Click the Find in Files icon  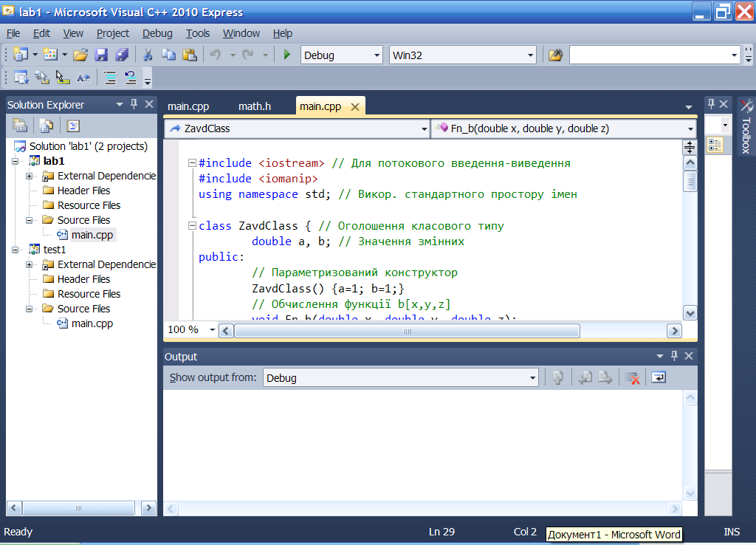coord(555,55)
